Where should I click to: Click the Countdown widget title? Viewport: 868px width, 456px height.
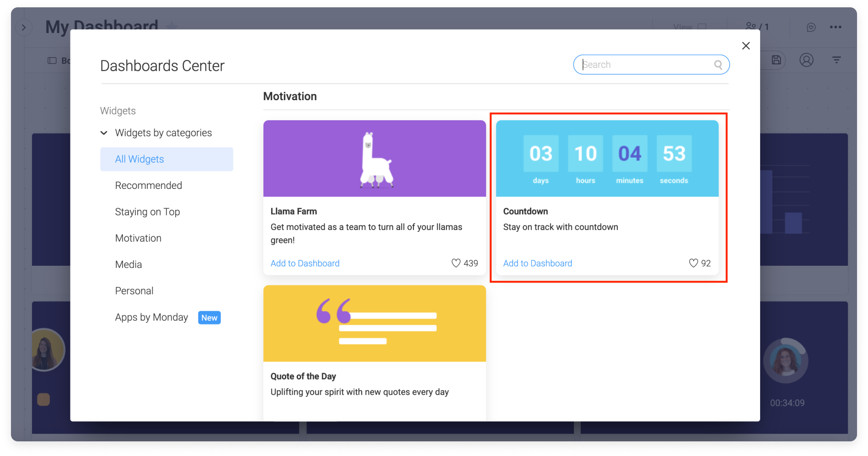pos(525,211)
